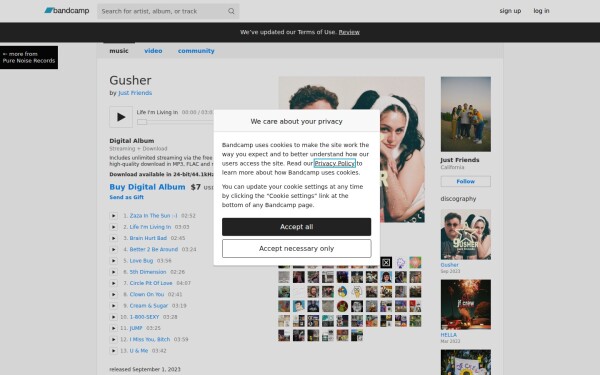Open the video tab

click(x=153, y=51)
